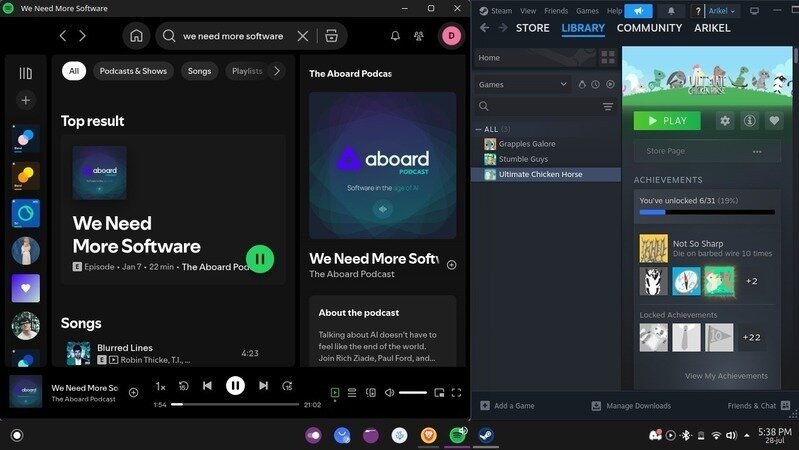Toggle ready-to-play filter icon
799x450 pixels.
click(610, 85)
